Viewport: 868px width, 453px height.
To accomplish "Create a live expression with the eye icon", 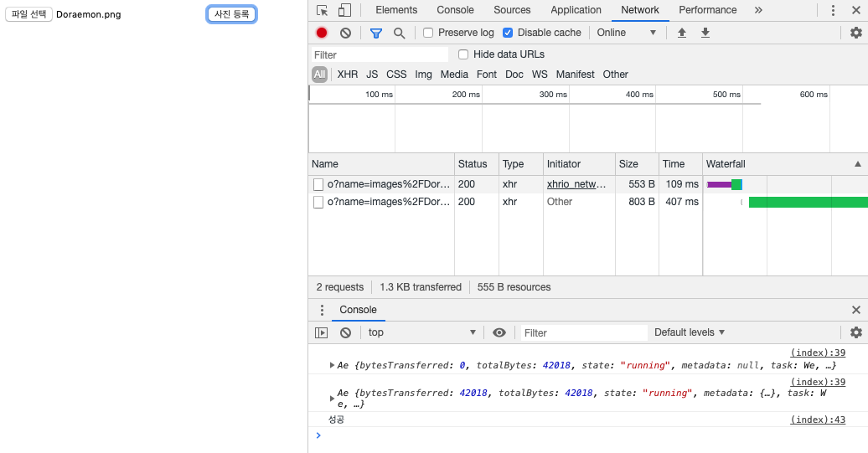I will [x=499, y=332].
